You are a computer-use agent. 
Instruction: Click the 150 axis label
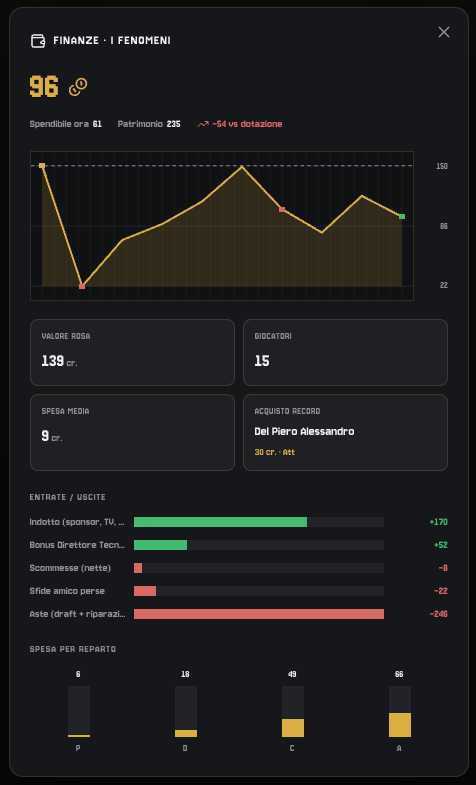(x=442, y=166)
